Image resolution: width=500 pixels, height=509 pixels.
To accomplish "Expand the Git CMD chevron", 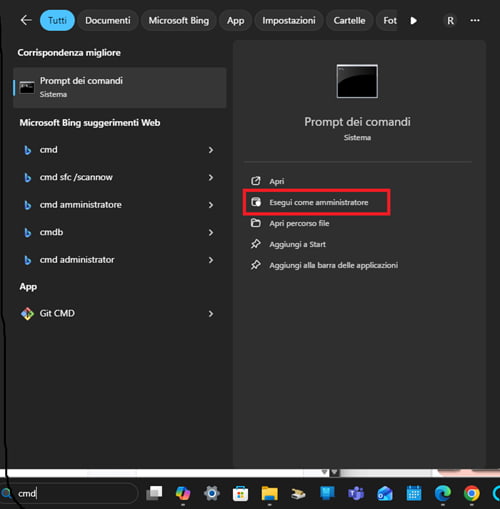I will [211, 314].
